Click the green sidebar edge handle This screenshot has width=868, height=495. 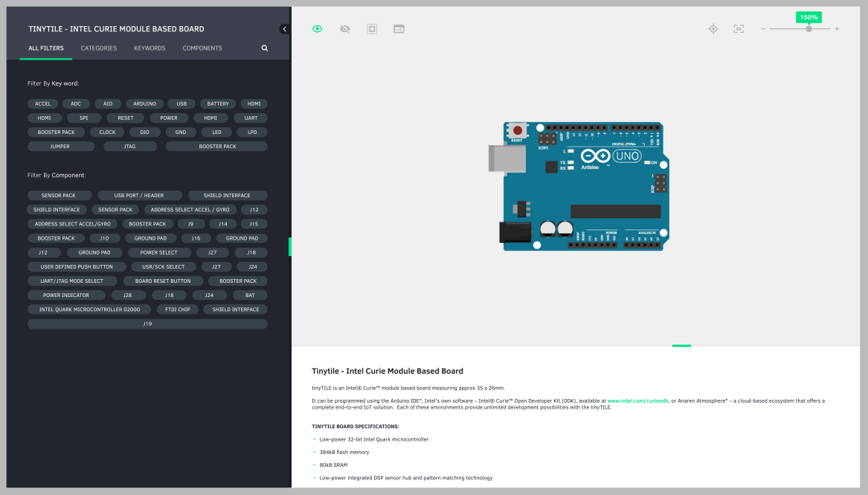coord(290,247)
